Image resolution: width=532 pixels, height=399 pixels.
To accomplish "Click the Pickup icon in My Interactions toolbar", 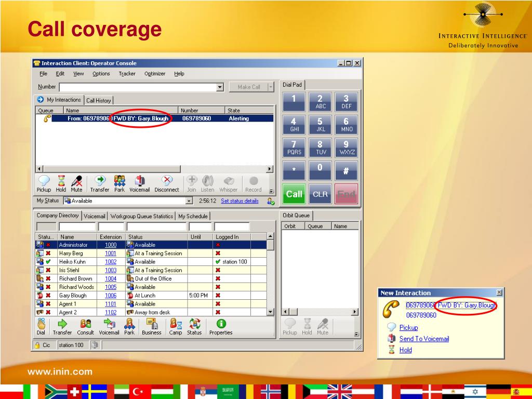I will [x=44, y=184].
